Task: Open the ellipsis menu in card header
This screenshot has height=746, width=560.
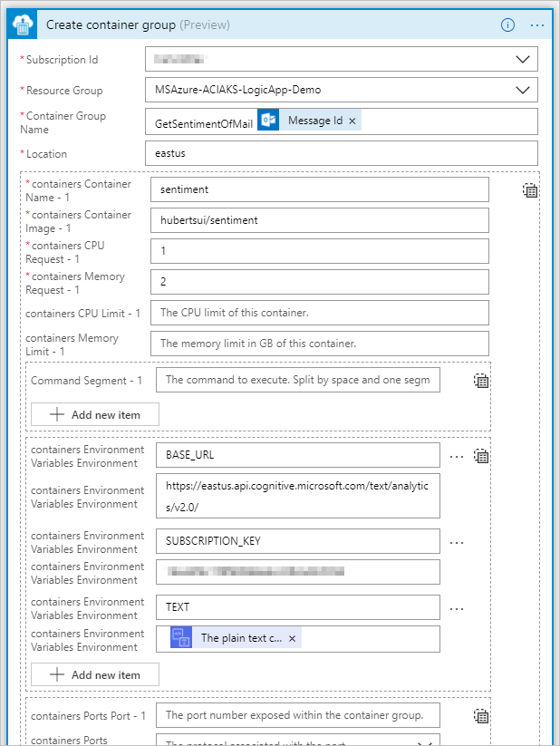Action: point(537,24)
